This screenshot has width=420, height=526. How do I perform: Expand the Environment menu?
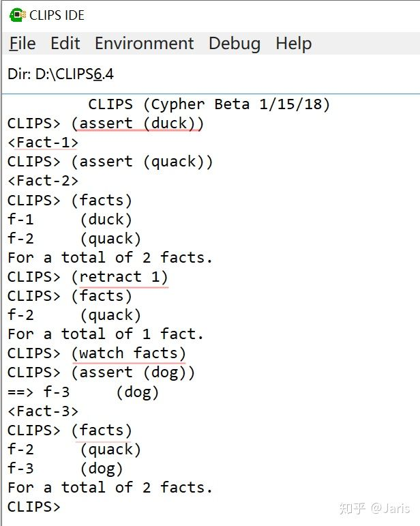[144, 44]
